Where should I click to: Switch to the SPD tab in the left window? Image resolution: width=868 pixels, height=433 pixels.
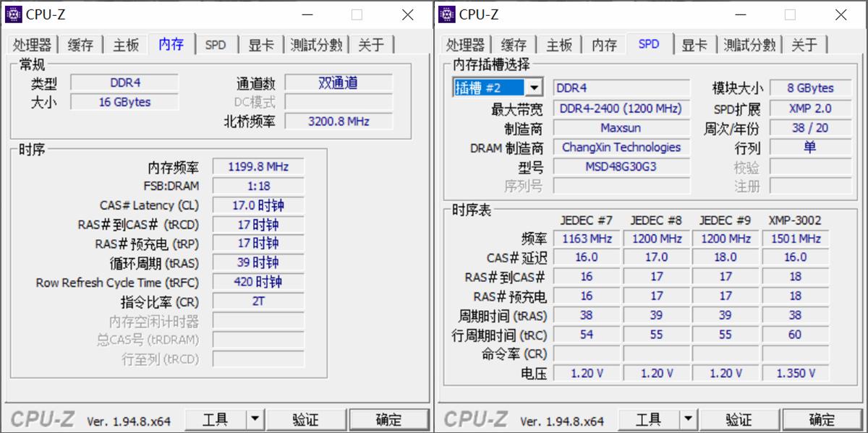tap(216, 45)
